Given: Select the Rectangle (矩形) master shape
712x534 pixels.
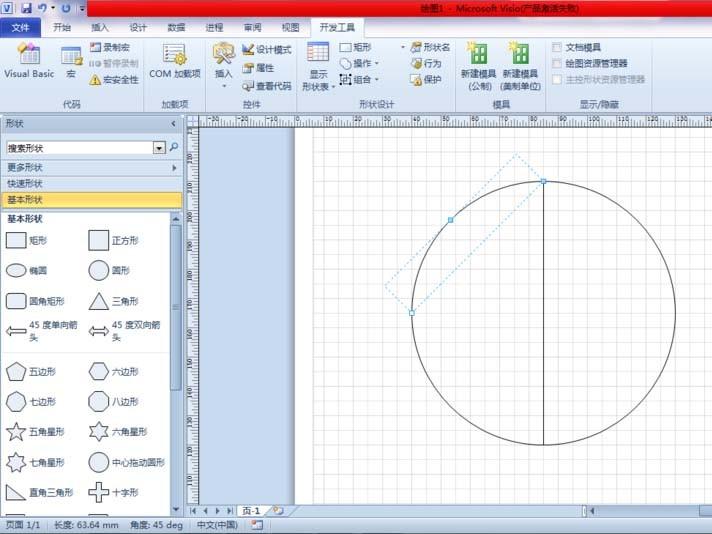Looking at the screenshot, I should (x=26, y=240).
